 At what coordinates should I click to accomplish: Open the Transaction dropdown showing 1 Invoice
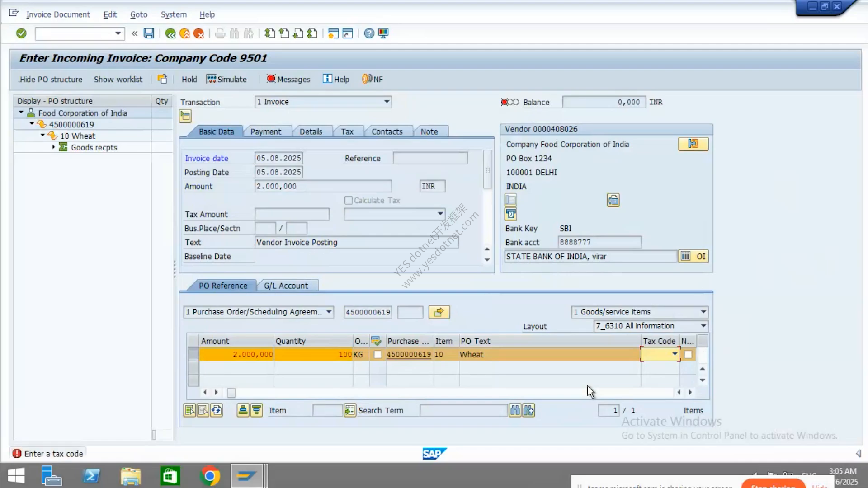coord(387,102)
